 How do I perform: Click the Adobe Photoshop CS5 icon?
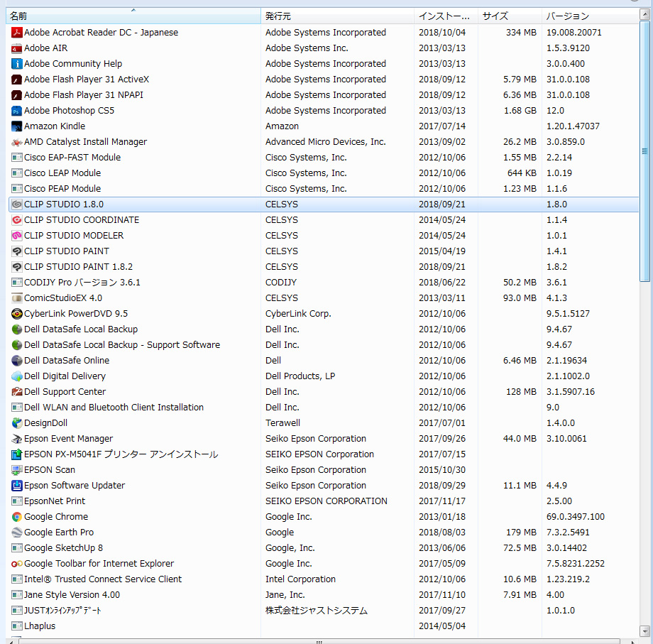coord(17,111)
